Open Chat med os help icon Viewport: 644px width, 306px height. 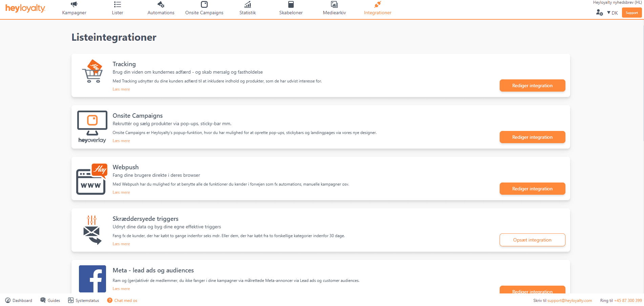tap(110, 301)
